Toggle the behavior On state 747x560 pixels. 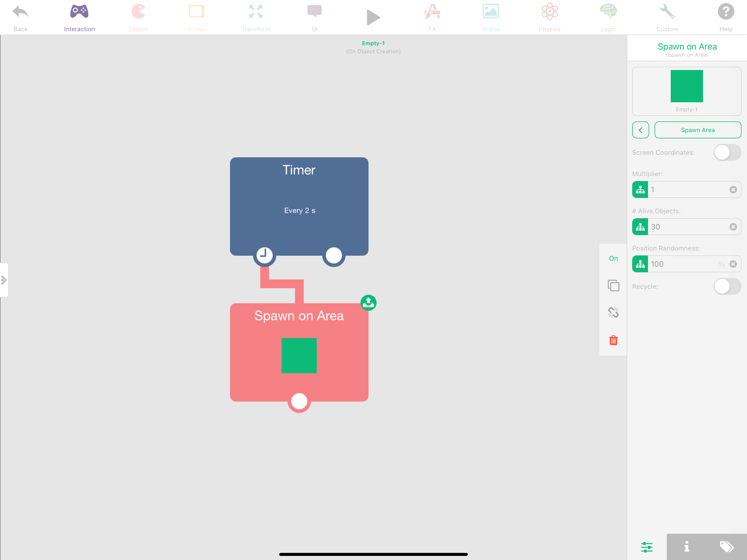[613, 258]
